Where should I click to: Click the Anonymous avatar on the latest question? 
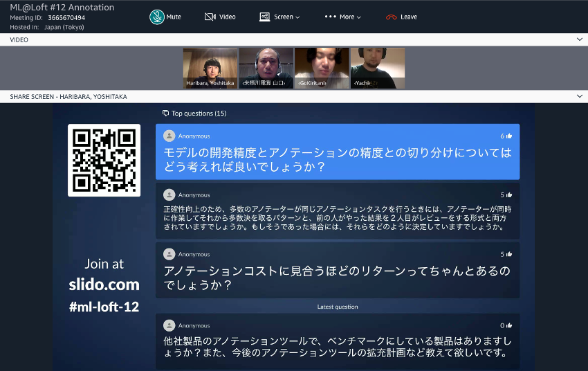point(169,325)
